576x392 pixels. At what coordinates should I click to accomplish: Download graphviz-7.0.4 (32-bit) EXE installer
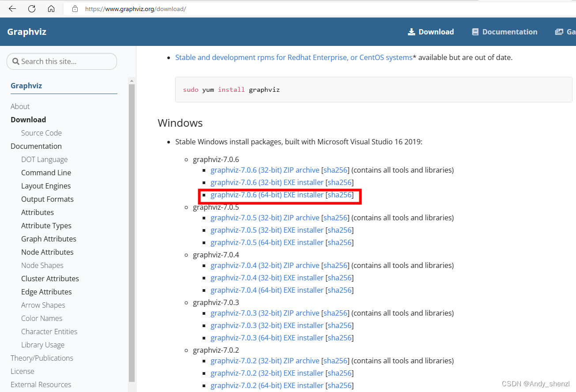click(267, 278)
